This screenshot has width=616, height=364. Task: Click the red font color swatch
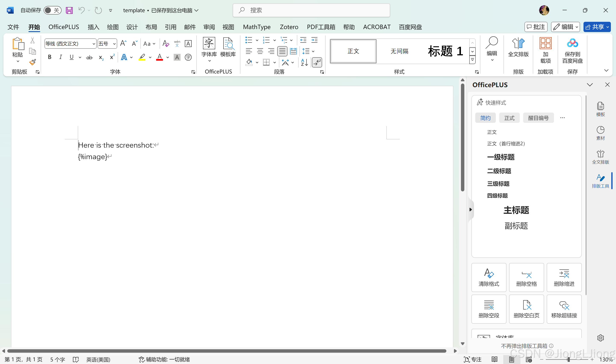160,57
